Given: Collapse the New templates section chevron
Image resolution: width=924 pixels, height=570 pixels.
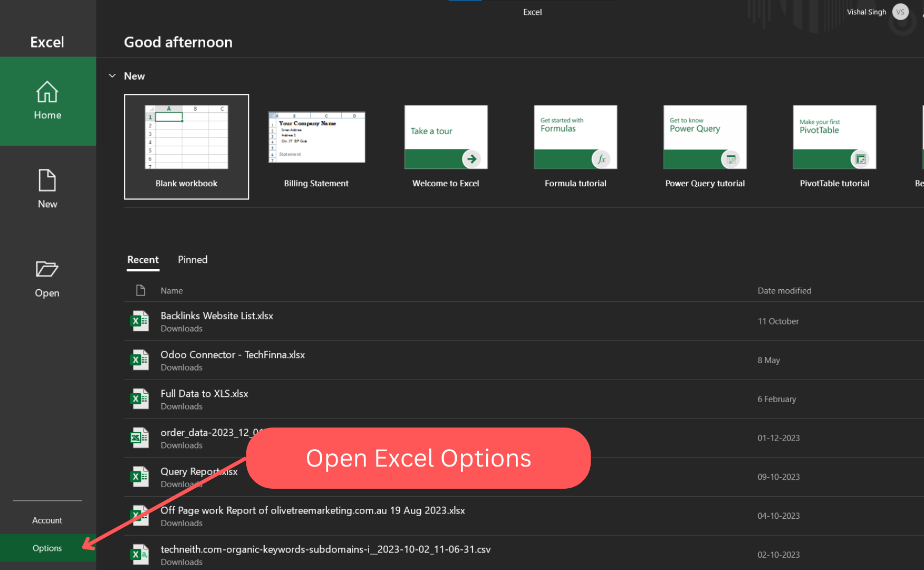Looking at the screenshot, I should tap(112, 76).
